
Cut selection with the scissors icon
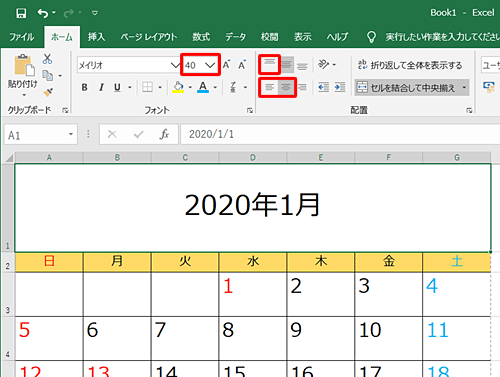47,59
